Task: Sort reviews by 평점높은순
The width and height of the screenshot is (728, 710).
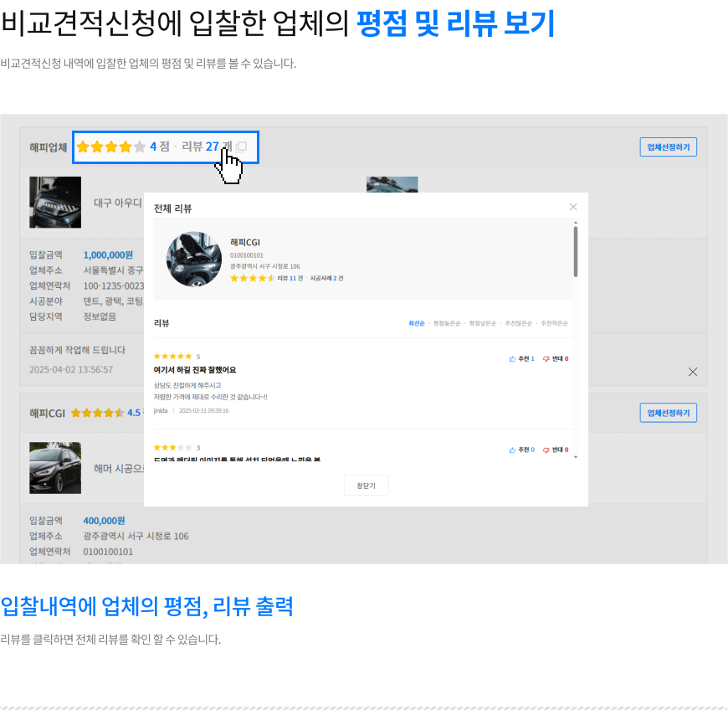Action: [x=447, y=323]
